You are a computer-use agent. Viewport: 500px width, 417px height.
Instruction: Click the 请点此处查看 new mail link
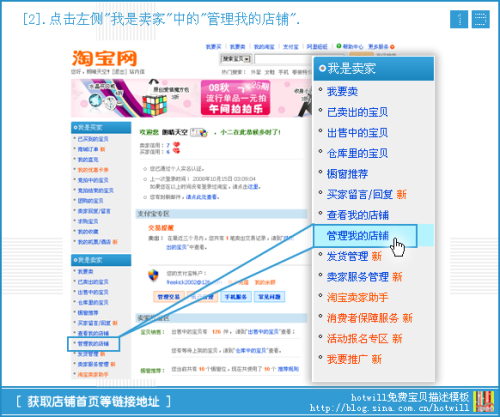point(202,197)
